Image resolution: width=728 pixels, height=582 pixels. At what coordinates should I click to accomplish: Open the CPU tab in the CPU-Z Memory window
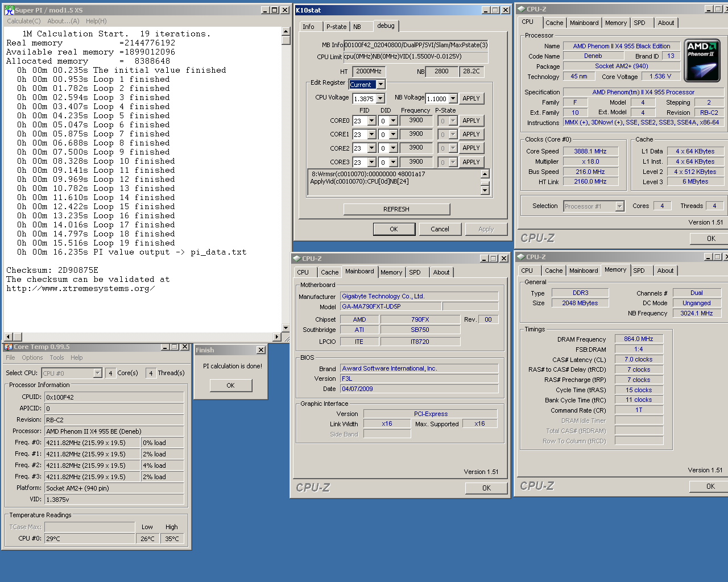pos(527,271)
